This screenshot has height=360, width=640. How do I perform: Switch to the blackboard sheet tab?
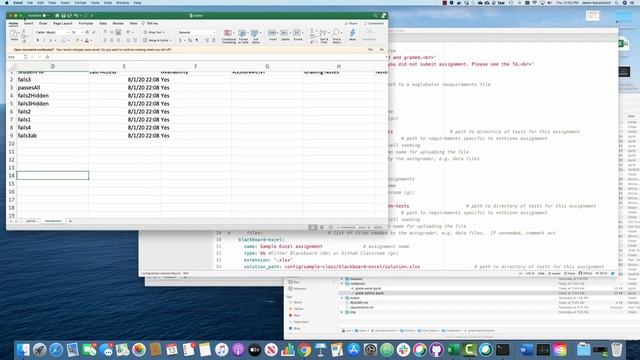coord(53,221)
